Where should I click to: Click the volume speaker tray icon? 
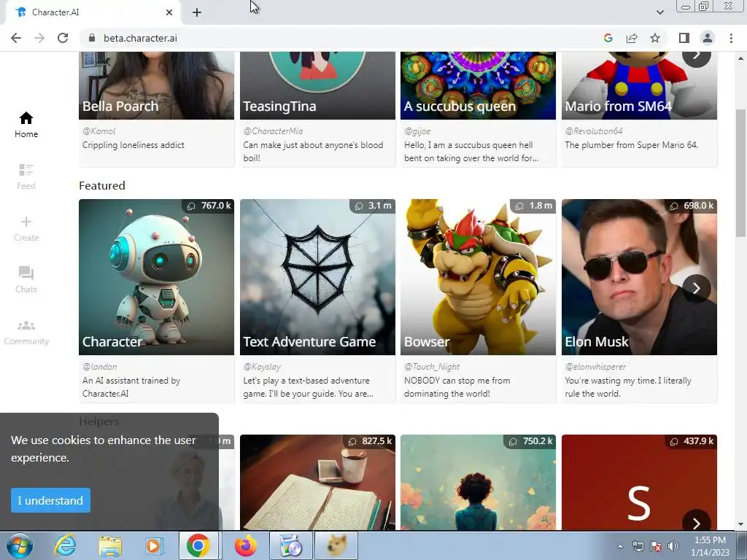[x=673, y=546]
